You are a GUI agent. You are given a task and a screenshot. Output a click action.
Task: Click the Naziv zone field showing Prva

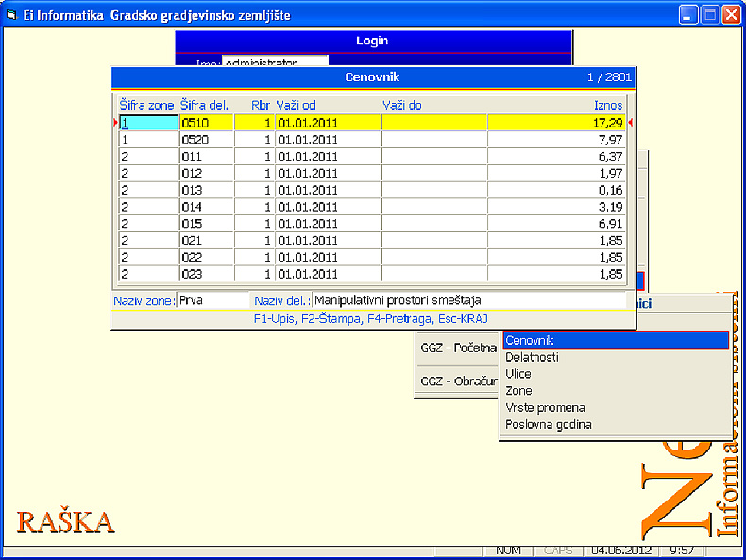[x=212, y=301]
